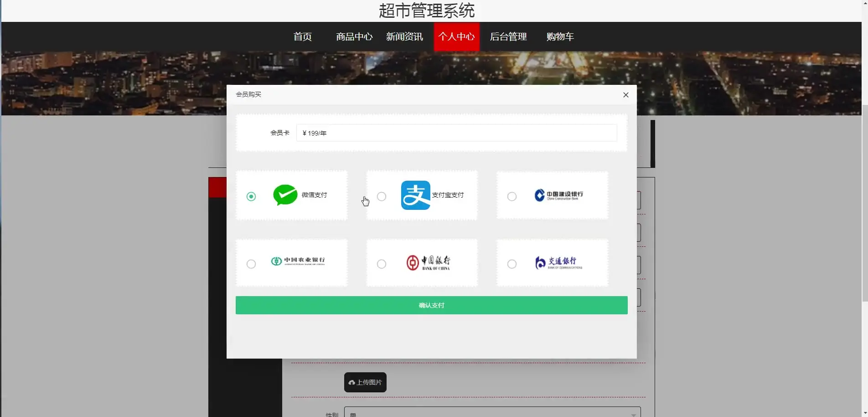Click the Agricultural Bank of China logo

(298, 261)
